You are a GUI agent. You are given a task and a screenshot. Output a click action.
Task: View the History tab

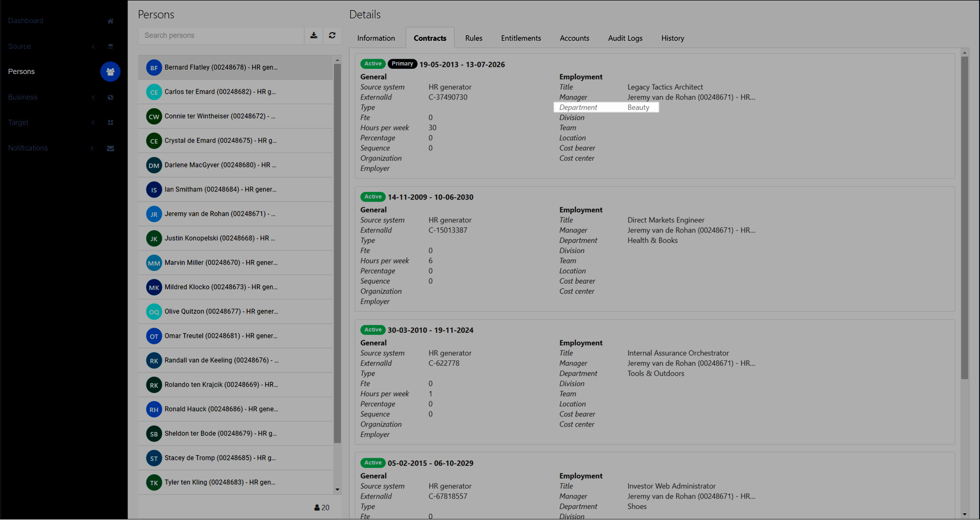coord(673,38)
